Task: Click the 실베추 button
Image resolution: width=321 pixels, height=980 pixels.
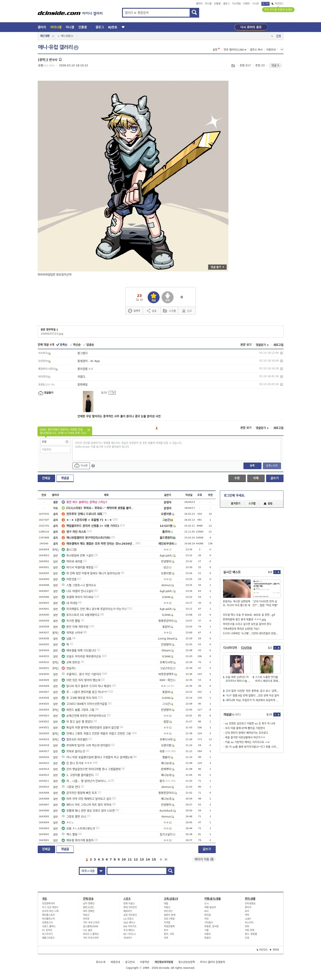Action: (x=134, y=311)
